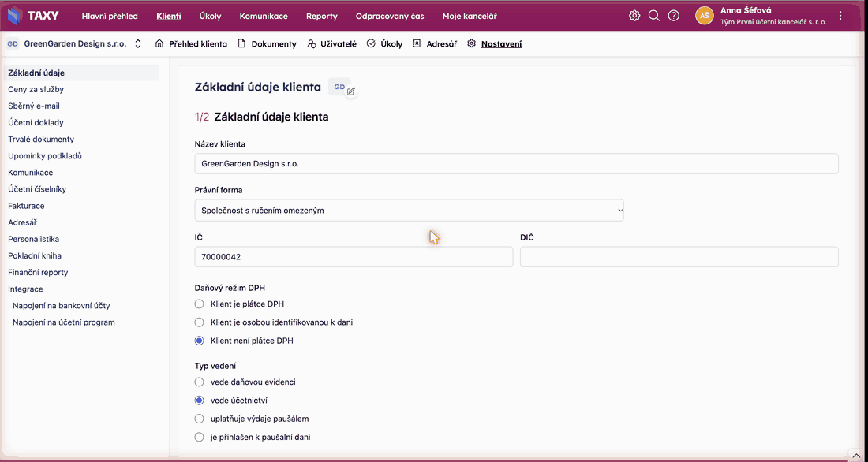This screenshot has width=868, height=462.
Task: Click the DIČ input field
Action: pos(679,257)
